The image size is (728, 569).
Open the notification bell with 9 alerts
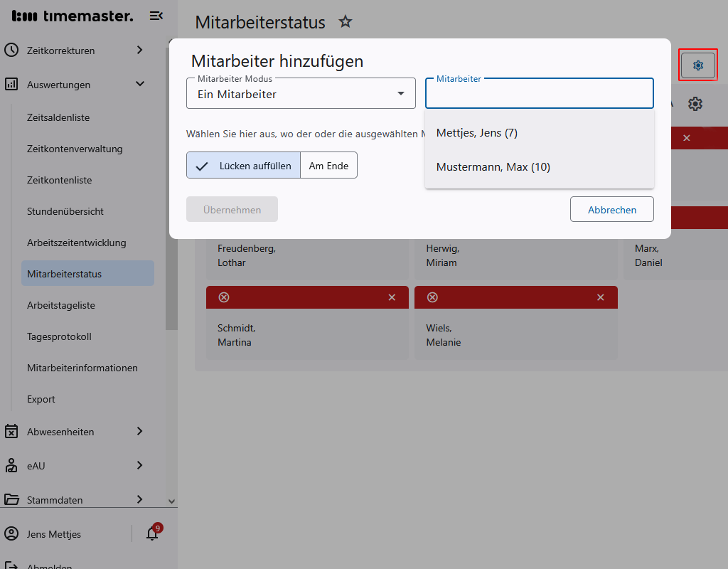[x=151, y=533]
